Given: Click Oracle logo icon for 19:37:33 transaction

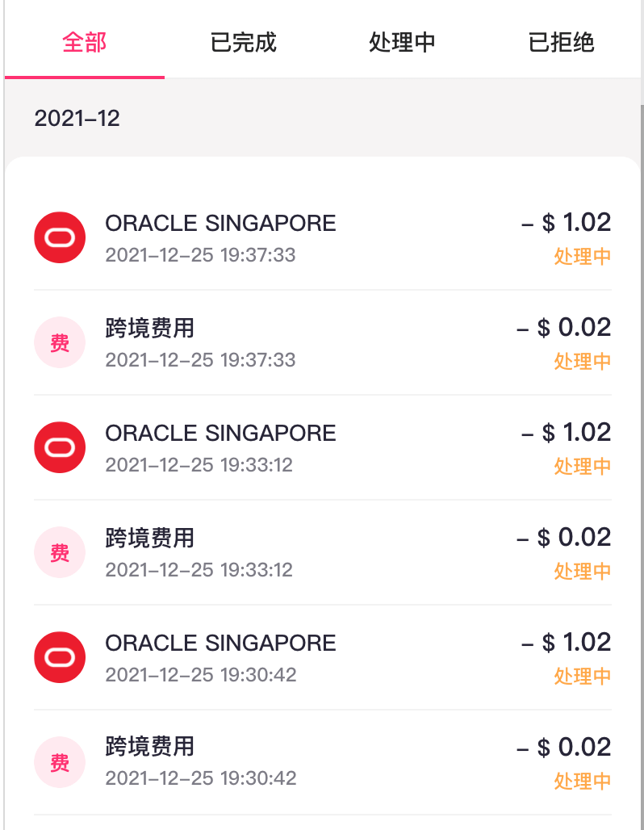Looking at the screenshot, I should 60,237.
